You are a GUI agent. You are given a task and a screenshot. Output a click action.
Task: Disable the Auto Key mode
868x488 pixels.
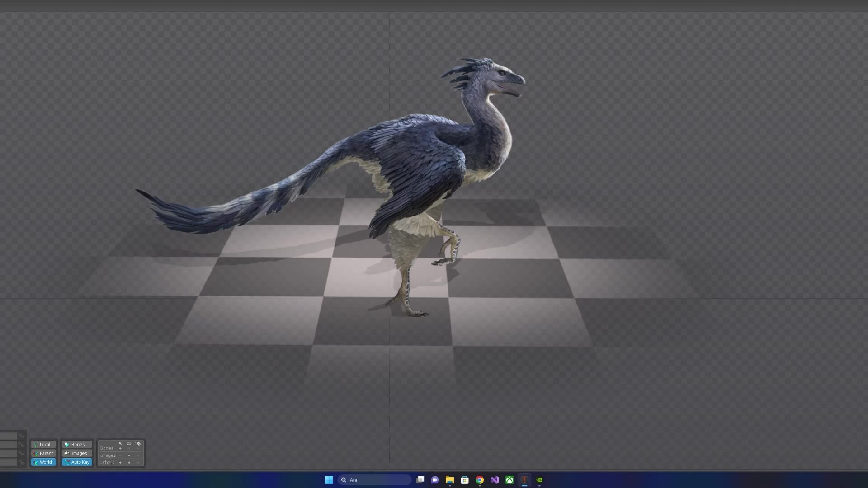tap(77, 462)
